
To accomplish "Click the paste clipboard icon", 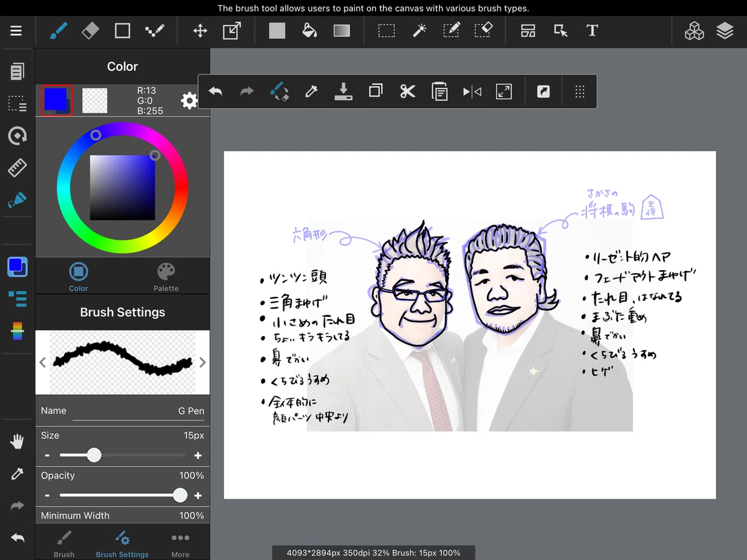I will click(440, 92).
